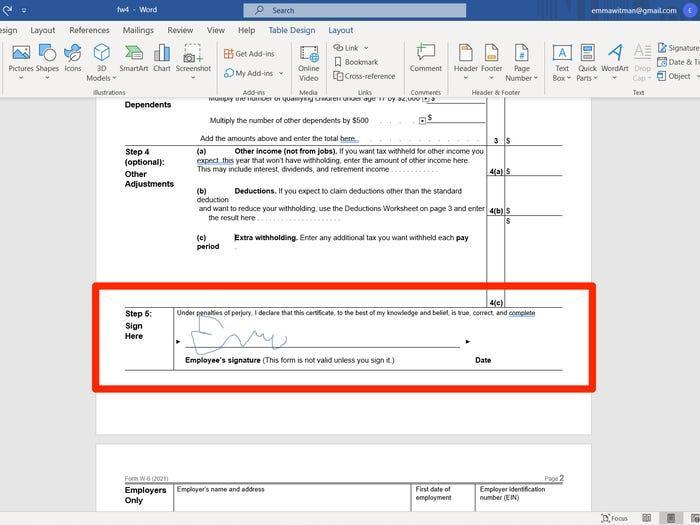
Task: Open Quick Parts
Action: click(x=587, y=62)
